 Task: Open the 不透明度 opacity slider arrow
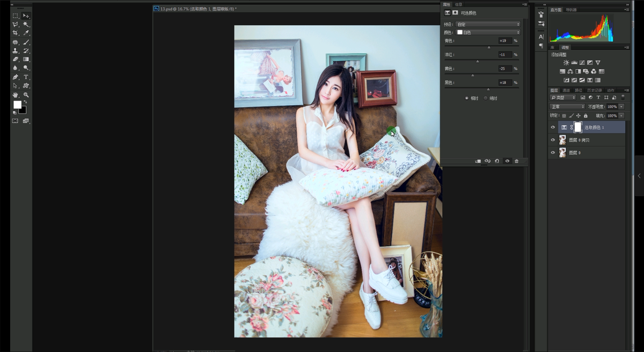(x=621, y=106)
